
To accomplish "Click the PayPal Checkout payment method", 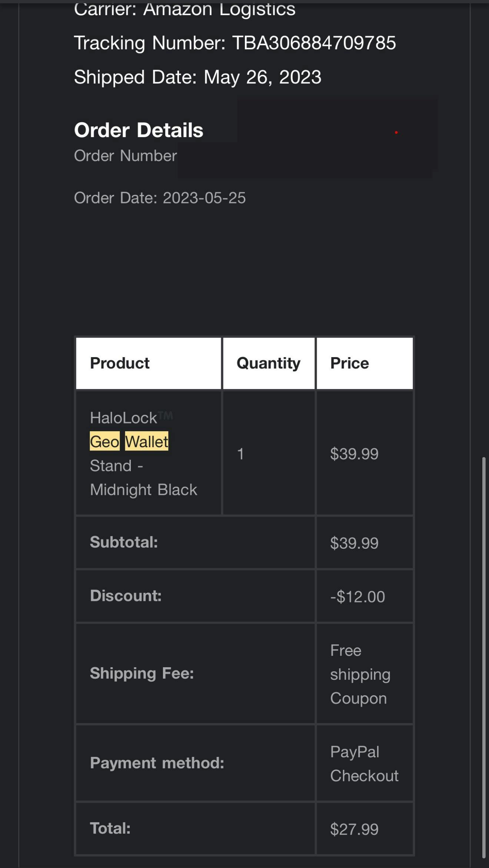I will (364, 764).
